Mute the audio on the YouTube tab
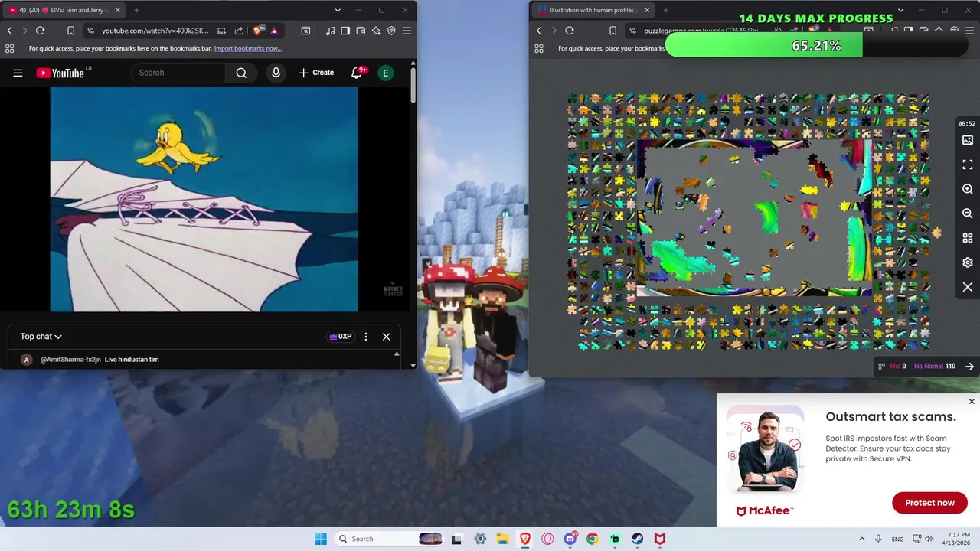This screenshot has width=980, height=551. [22, 10]
